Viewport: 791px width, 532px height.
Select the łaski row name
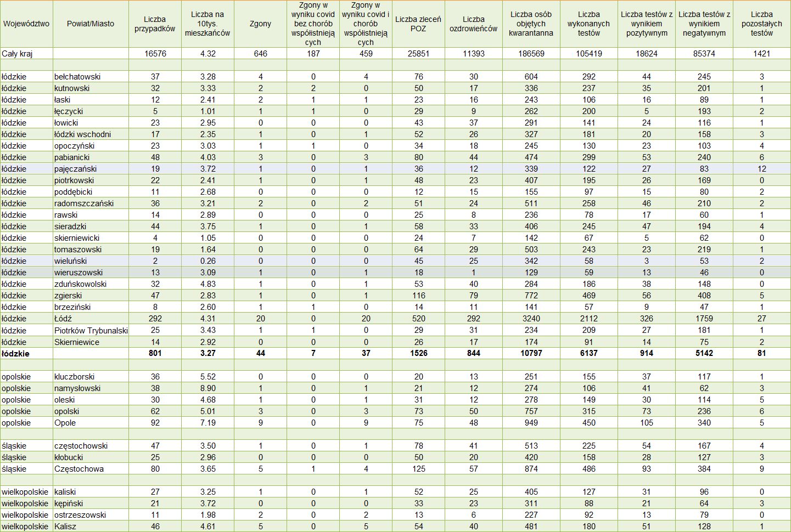click(x=91, y=100)
